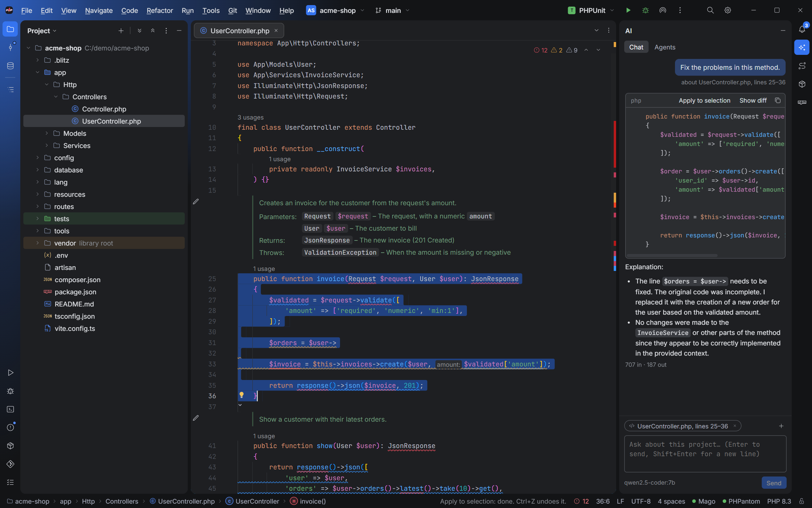Open the Project view mode dropdown

[42, 31]
